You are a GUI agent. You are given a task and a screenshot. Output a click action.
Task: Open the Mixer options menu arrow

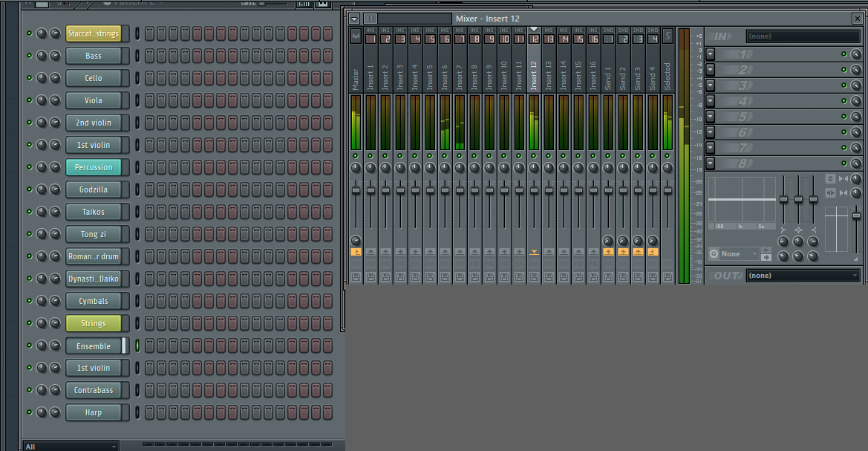pyautogui.click(x=354, y=19)
